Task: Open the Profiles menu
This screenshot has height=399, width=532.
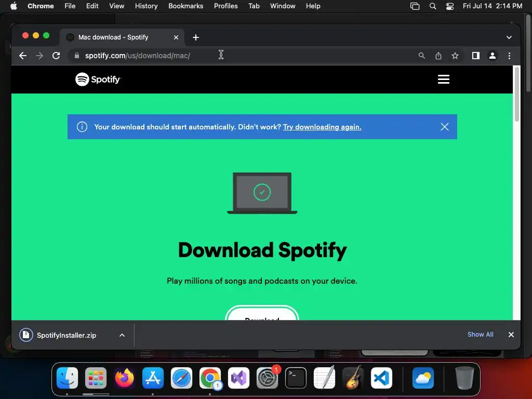Action: pos(225,6)
